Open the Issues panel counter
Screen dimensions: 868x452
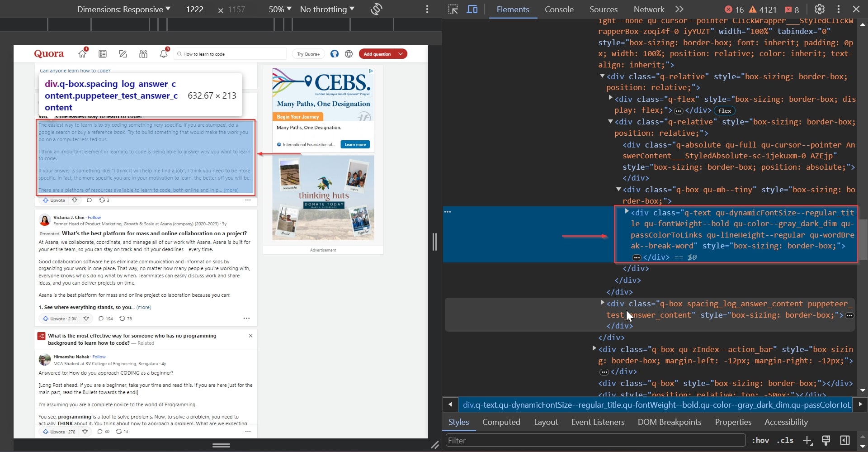coord(792,10)
